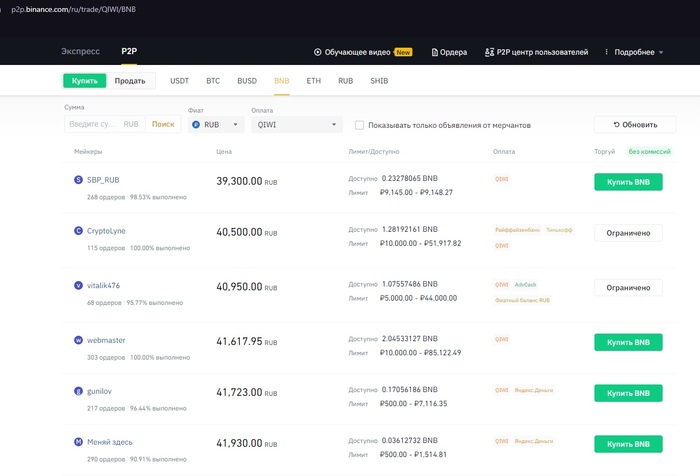
Task: Click CryptoLyne avatar icon
Action: click(78, 230)
